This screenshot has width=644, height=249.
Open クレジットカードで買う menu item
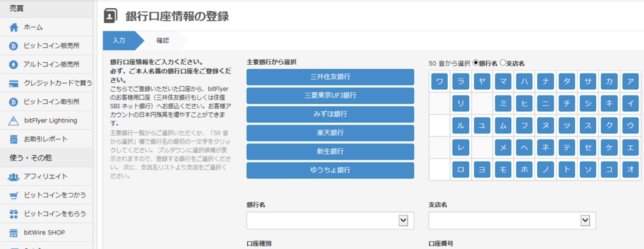(47, 84)
